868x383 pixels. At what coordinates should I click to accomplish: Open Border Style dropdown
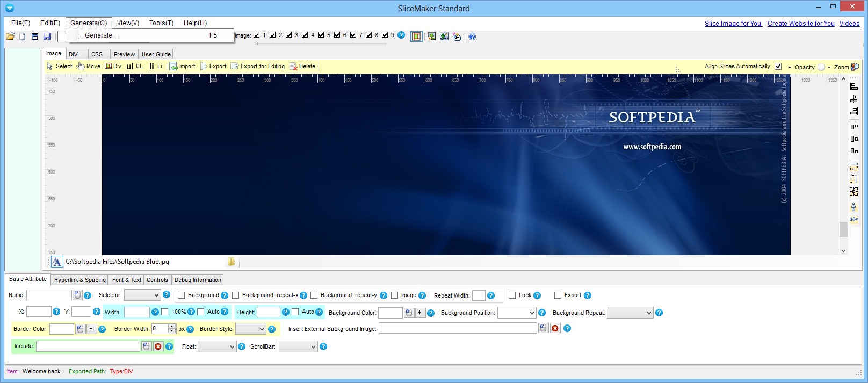(x=250, y=329)
